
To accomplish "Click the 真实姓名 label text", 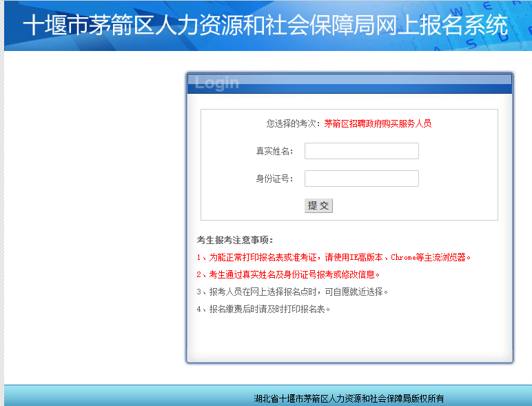I will [274, 151].
